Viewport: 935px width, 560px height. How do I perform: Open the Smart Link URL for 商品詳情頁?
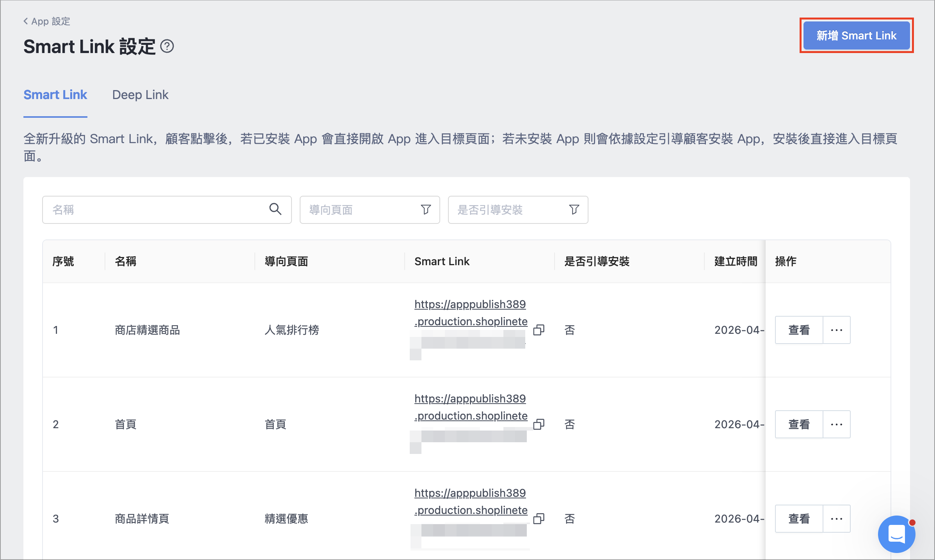[471, 502]
